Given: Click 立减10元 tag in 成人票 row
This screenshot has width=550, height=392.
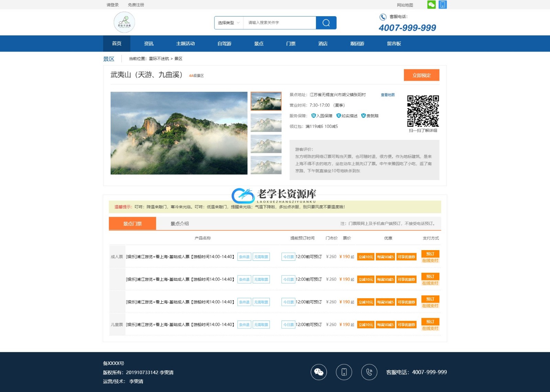Looking at the screenshot, I should [x=366, y=257].
